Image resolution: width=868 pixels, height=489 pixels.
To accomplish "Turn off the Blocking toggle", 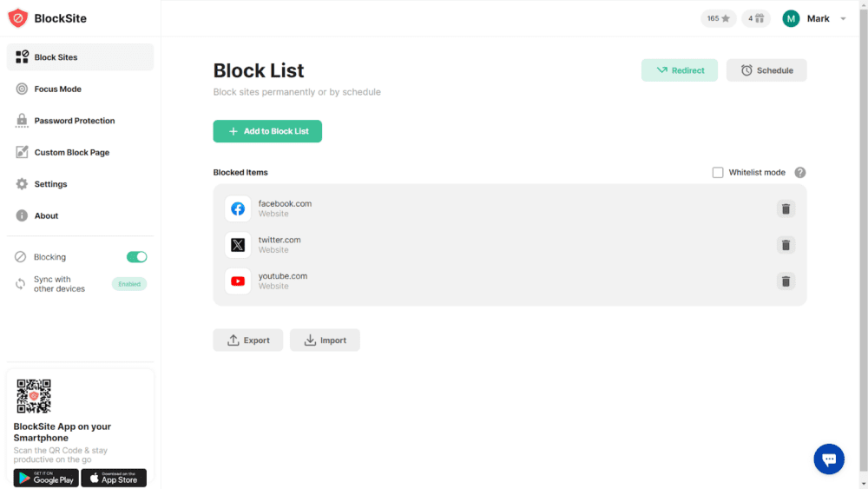I will pos(137,257).
